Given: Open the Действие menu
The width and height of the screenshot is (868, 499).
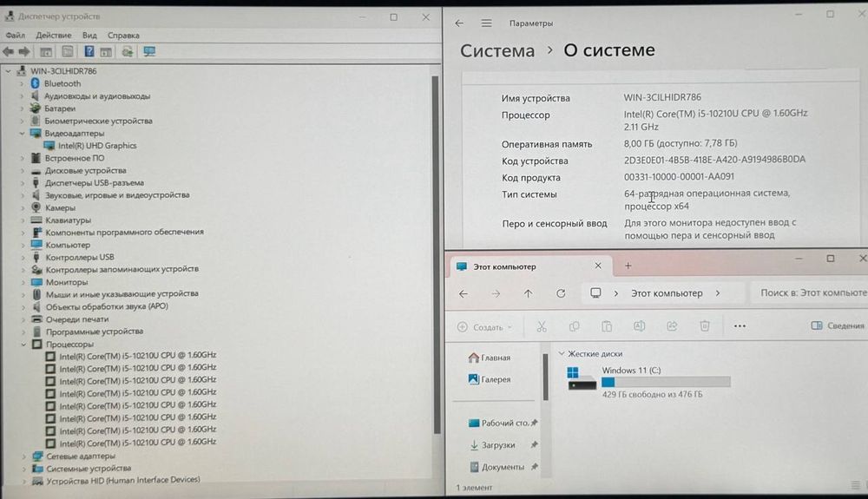Looking at the screenshot, I should 53,36.
